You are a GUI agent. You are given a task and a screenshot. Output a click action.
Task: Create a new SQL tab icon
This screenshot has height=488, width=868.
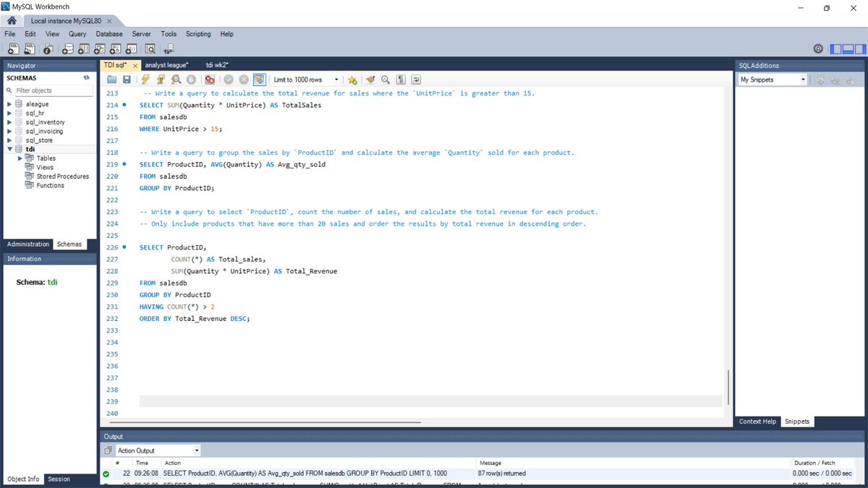point(12,48)
